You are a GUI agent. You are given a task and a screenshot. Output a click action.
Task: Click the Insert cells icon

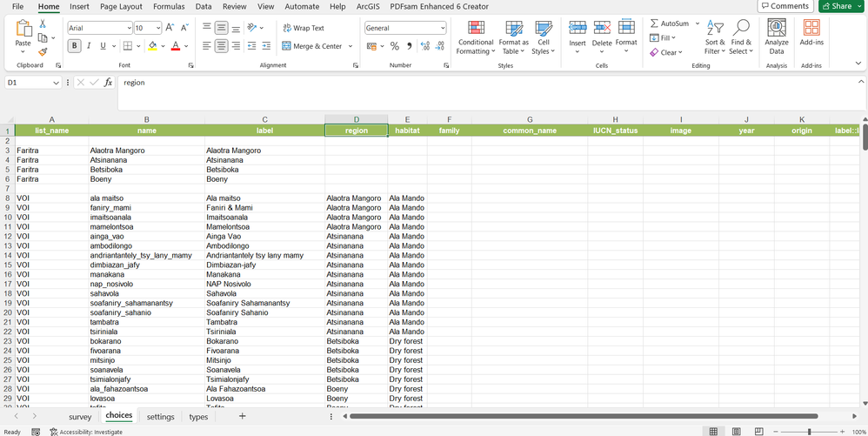578,28
